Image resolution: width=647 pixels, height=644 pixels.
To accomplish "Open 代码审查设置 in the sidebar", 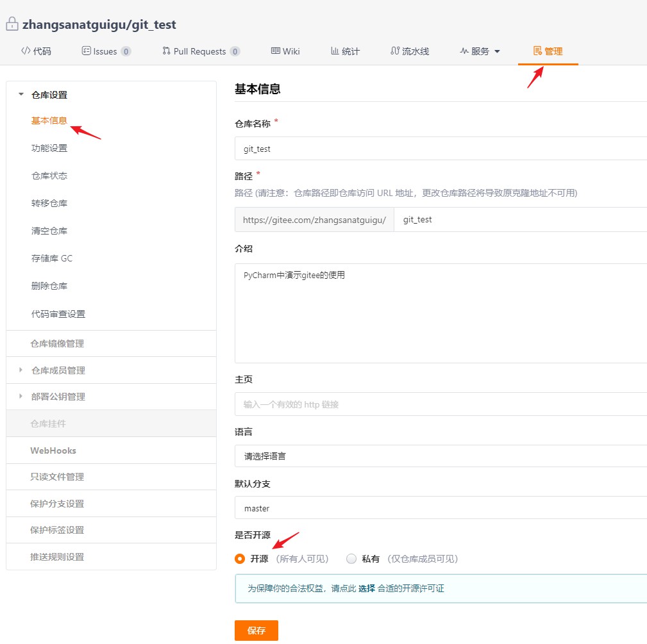I will (58, 314).
